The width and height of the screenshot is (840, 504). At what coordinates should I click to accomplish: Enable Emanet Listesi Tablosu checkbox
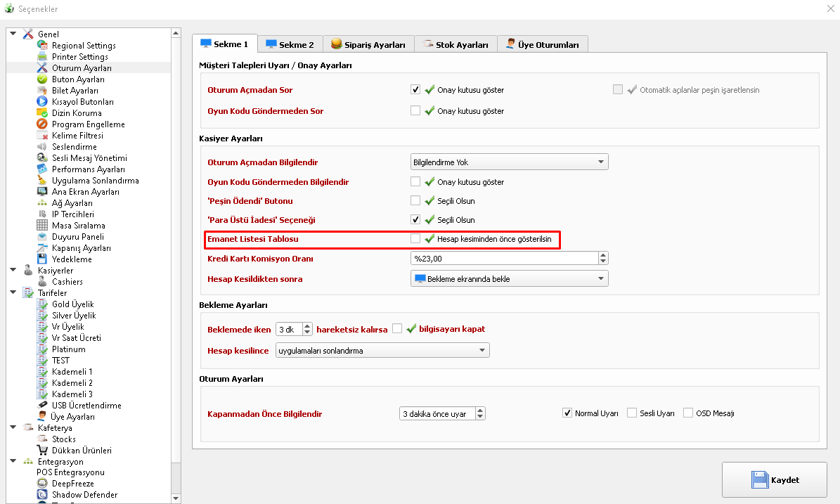[415, 239]
